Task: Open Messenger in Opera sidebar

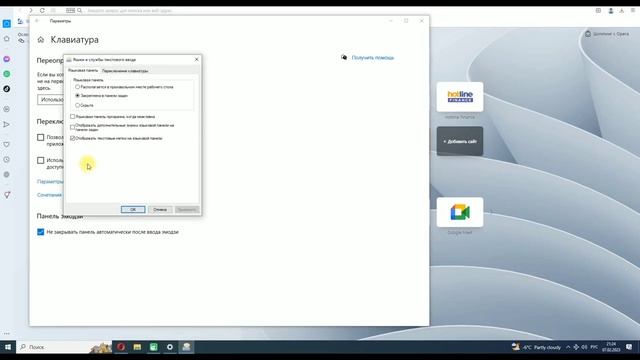Action: coord(7,59)
